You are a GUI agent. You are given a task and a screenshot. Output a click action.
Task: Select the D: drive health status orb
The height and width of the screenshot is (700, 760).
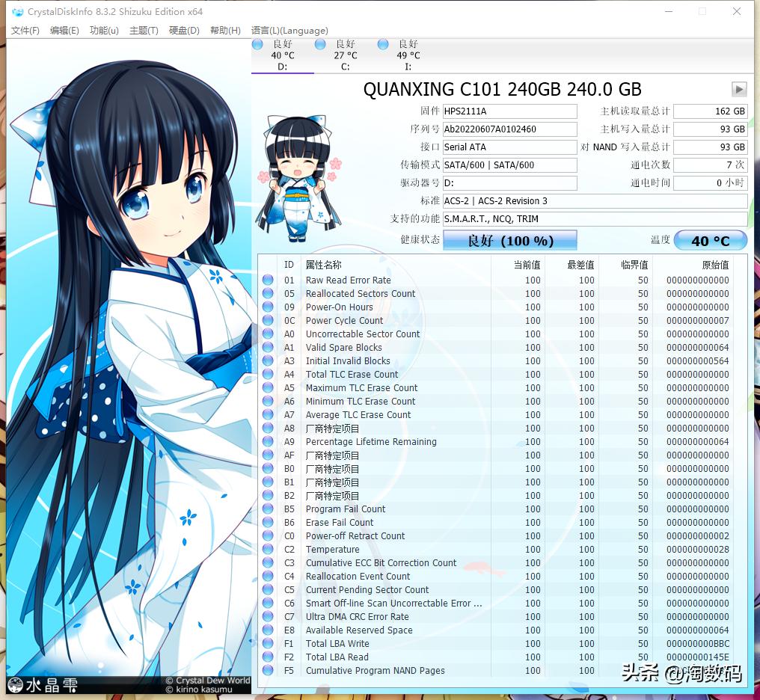257,45
